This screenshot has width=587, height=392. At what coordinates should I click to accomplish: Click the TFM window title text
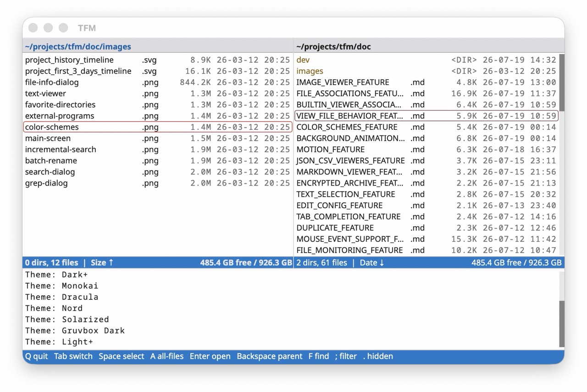pyautogui.click(x=87, y=28)
